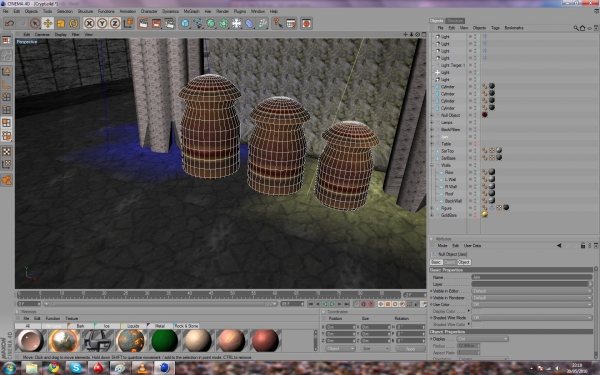The image size is (600, 375).
Task: Open the Object coordinate mode dropdown
Action: click(341, 349)
